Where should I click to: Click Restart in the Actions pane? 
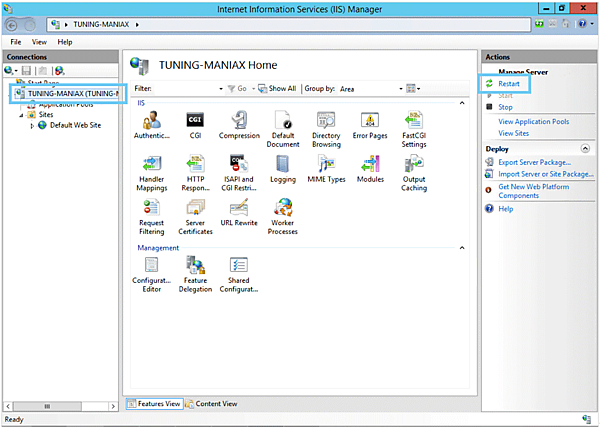508,84
